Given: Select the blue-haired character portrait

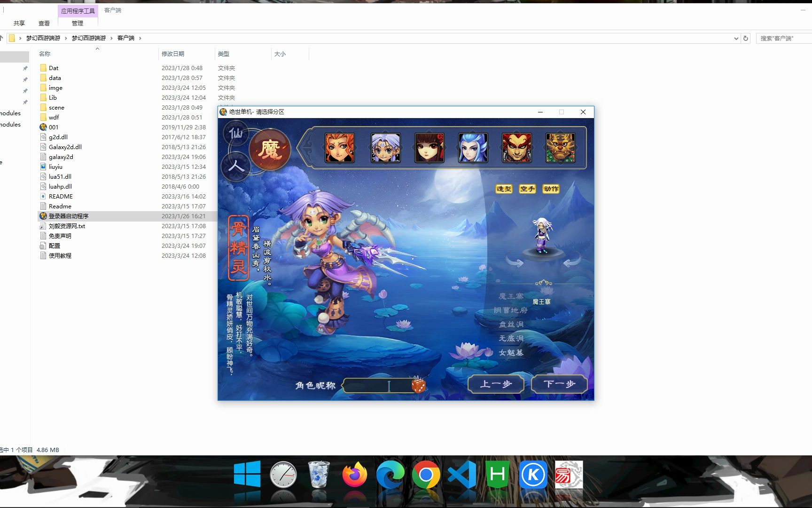Looking at the screenshot, I should tap(473, 148).
